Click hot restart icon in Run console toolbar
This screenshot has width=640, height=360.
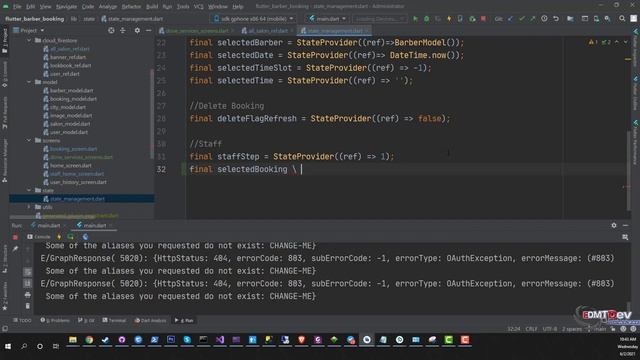[71, 237]
